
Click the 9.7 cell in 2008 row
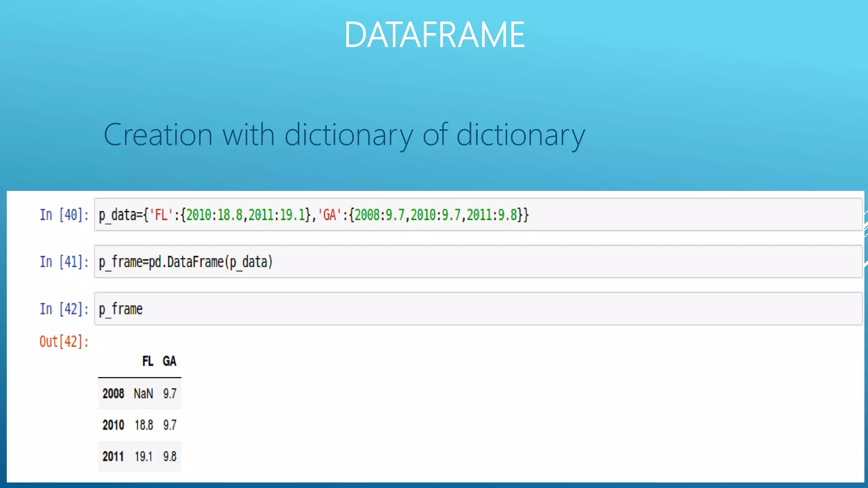coord(170,394)
